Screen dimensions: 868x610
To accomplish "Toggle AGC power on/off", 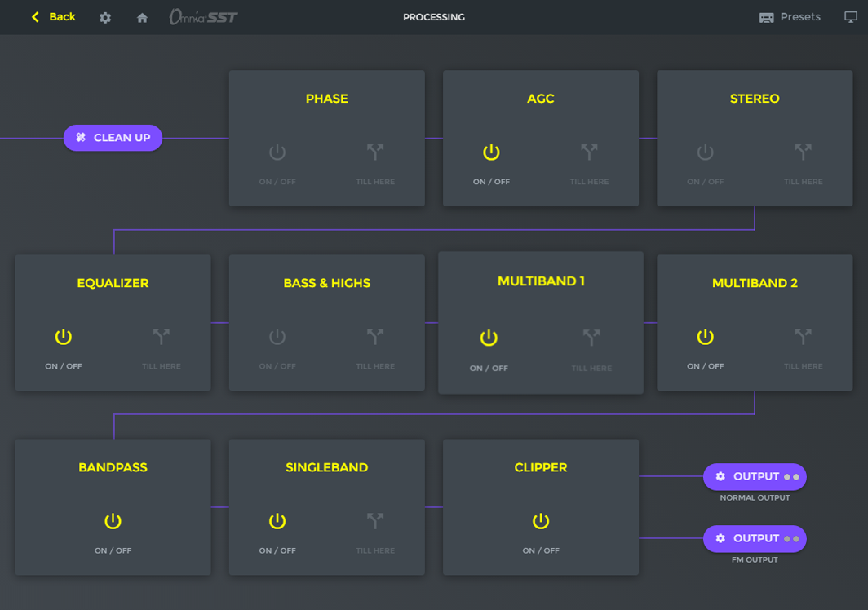I will (x=491, y=152).
